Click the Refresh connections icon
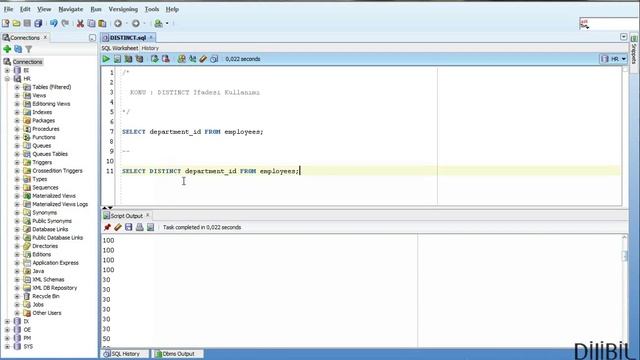Screen dimensions: 640x360 [18, 49]
